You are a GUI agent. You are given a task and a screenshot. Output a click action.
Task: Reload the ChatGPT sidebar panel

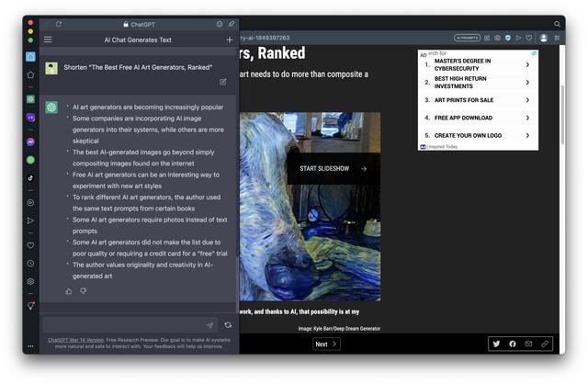(x=59, y=25)
